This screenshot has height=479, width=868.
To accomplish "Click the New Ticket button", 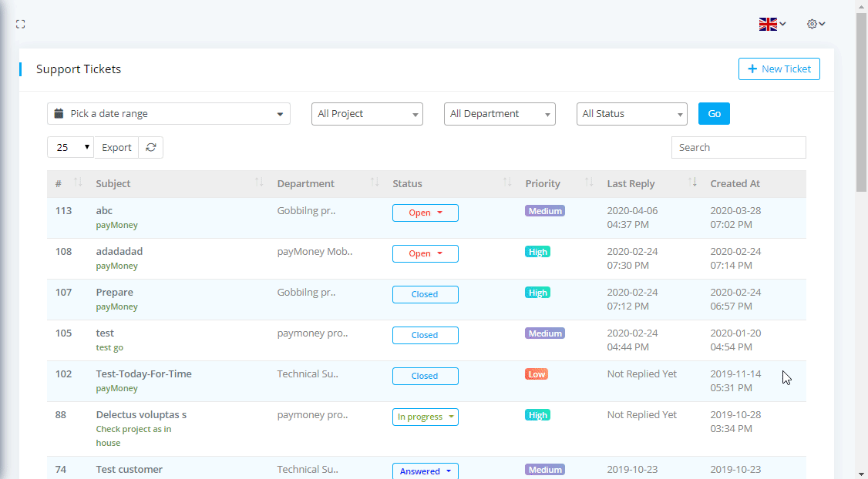I will pyautogui.click(x=779, y=69).
